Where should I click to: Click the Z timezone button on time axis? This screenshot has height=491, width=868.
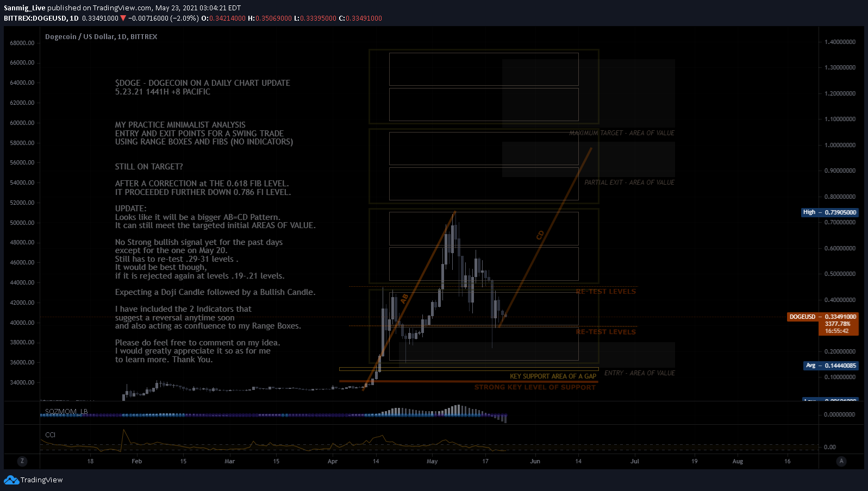click(x=22, y=461)
